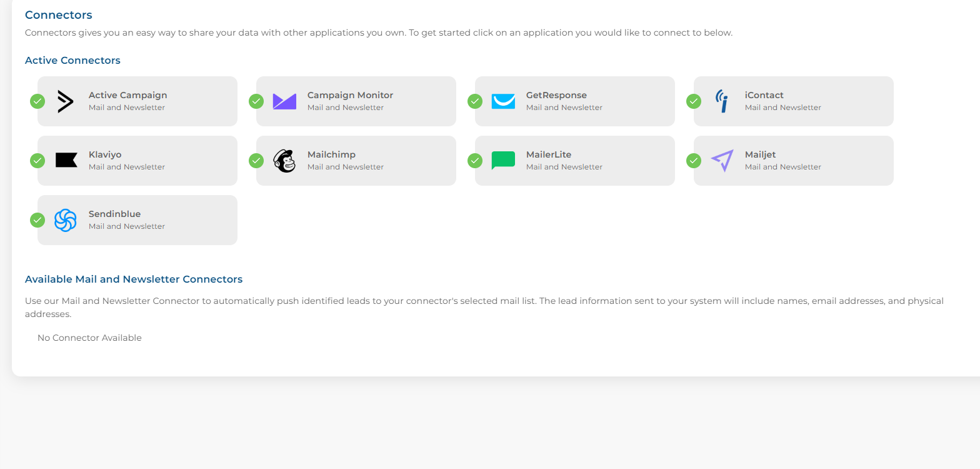Click green checkmark beside Campaign Monitor

tap(256, 101)
